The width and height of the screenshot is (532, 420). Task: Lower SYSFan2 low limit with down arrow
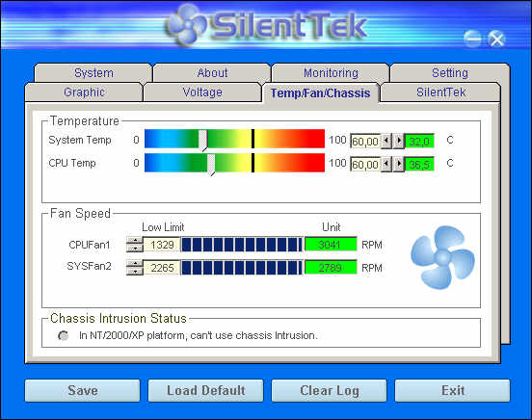(x=135, y=272)
